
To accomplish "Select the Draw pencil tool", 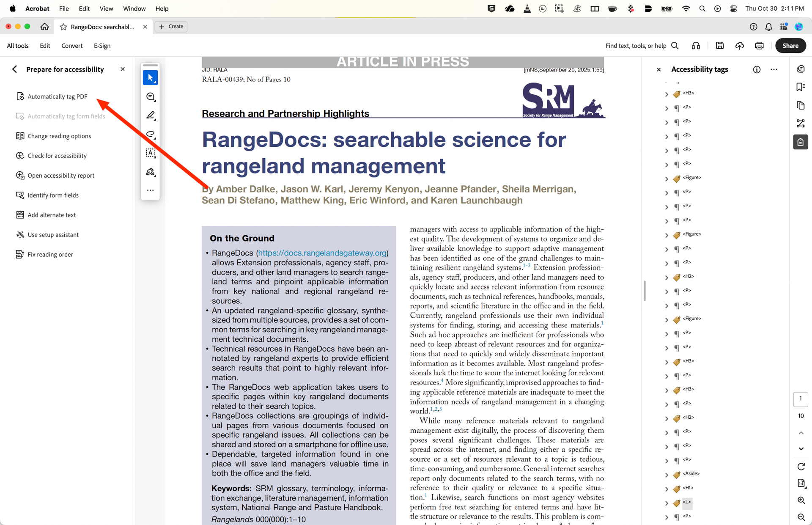I will point(150,115).
